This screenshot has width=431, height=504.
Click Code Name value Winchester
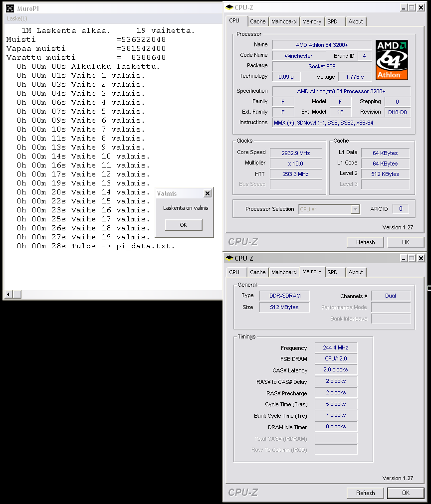299,56
